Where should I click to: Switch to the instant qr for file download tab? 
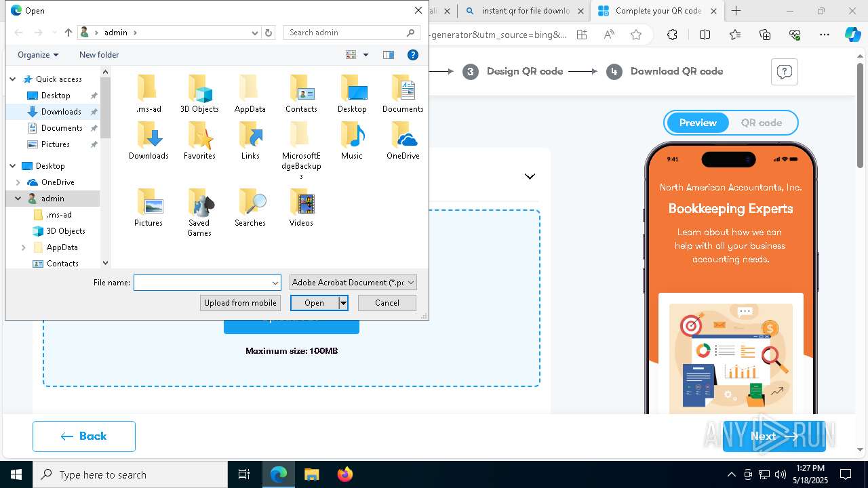(525, 11)
